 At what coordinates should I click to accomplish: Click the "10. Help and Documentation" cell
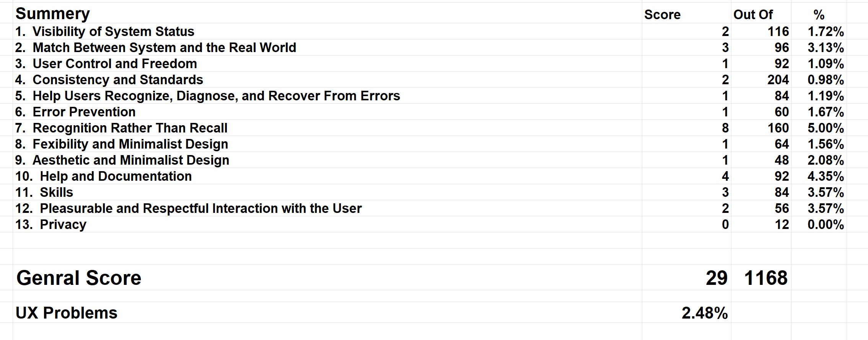tap(103, 176)
